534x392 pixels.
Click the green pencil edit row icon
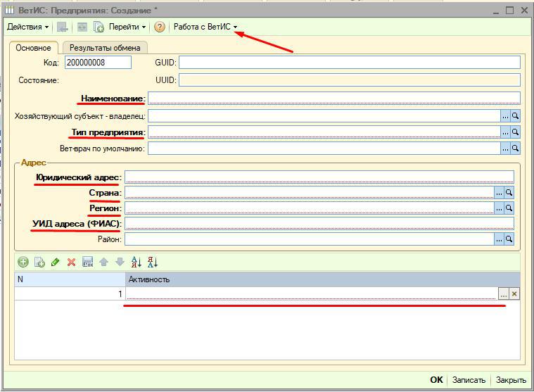coord(56,262)
